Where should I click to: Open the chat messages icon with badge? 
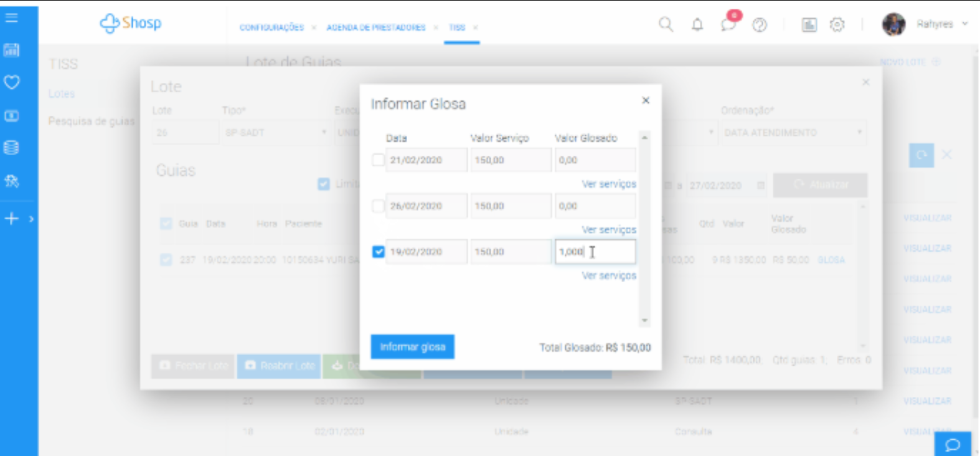[x=728, y=24]
